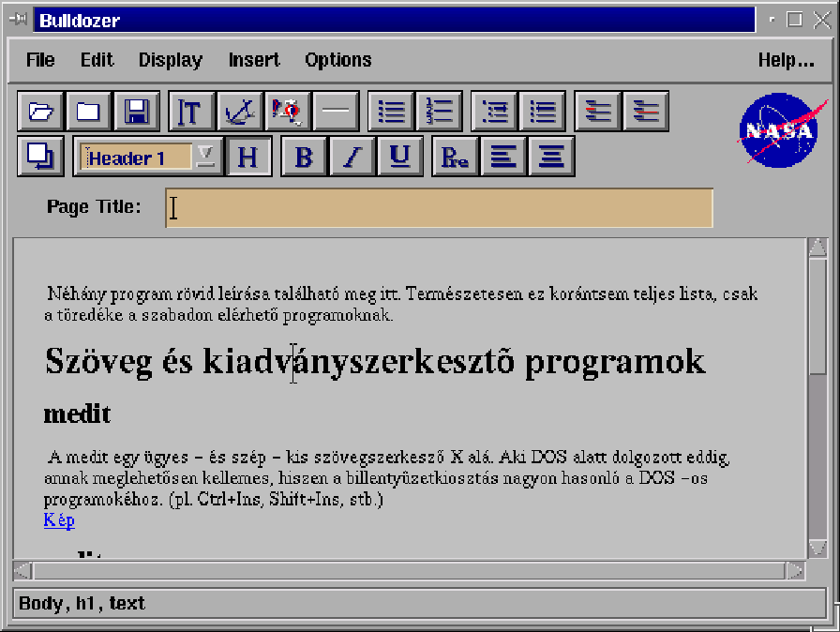Open the File menu
Screen dimensions: 840x632
[x=40, y=60]
